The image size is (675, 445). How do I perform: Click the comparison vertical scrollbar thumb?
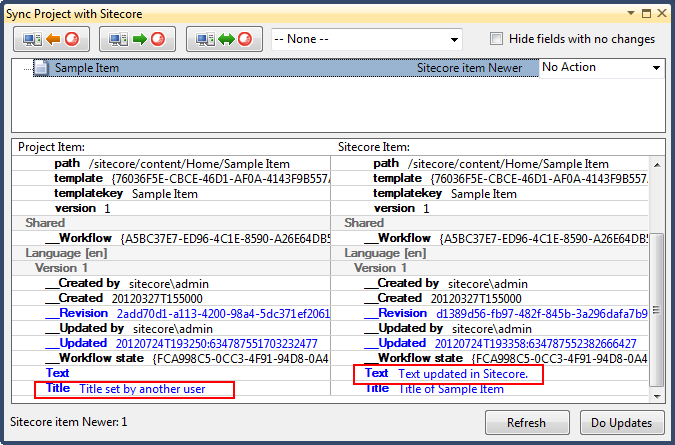click(x=657, y=310)
